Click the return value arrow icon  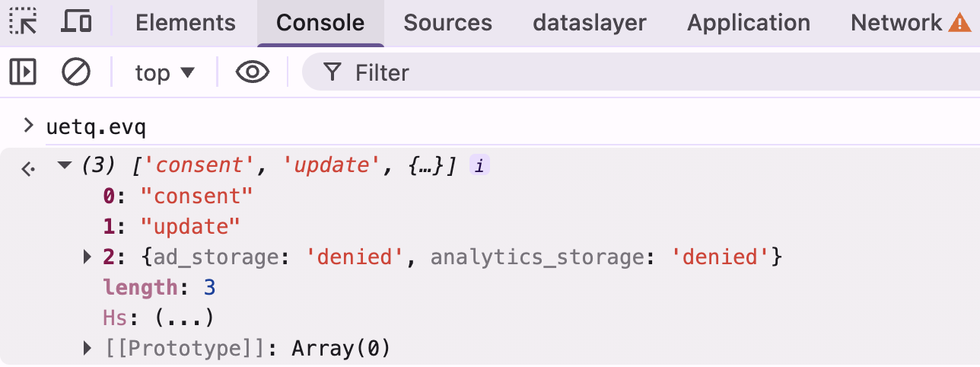[x=27, y=168]
